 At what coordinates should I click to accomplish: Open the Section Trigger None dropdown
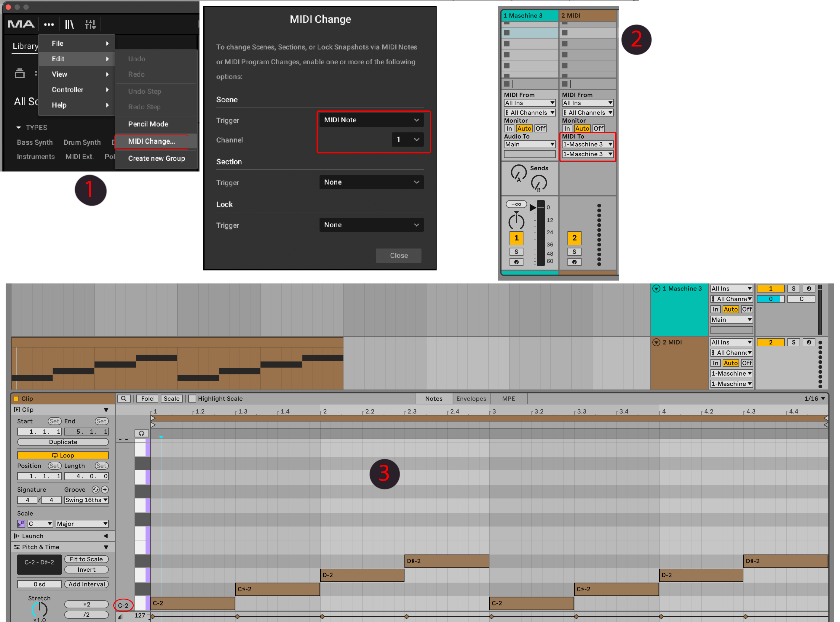pos(371,182)
